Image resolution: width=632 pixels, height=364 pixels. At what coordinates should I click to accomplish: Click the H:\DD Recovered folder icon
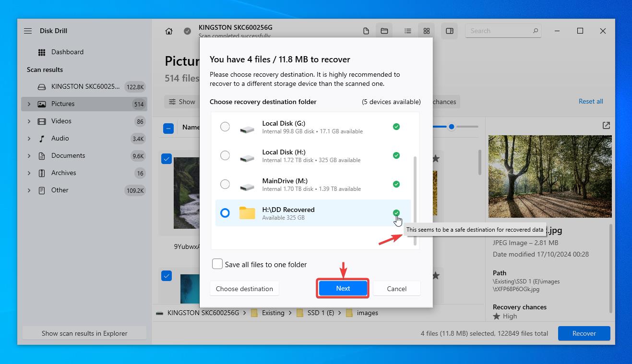coord(247,213)
